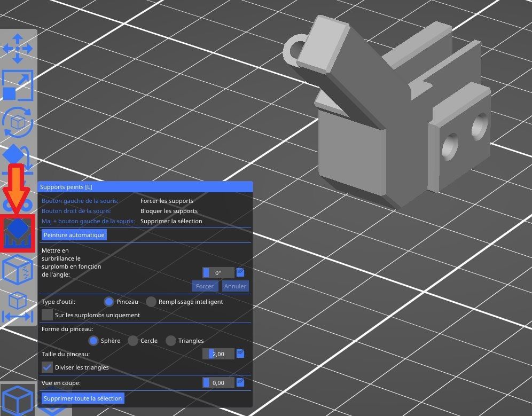This screenshot has height=416, width=532.
Task: Switch to the 3D editor view cube
Action: click(18, 401)
